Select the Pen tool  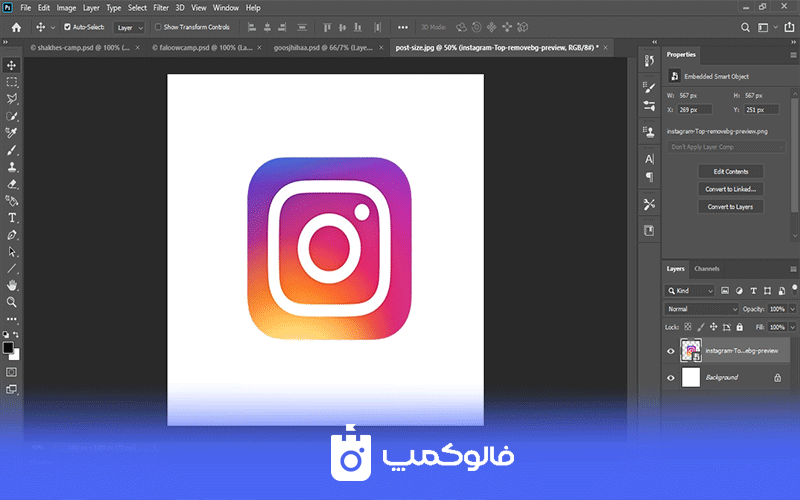[11, 235]
